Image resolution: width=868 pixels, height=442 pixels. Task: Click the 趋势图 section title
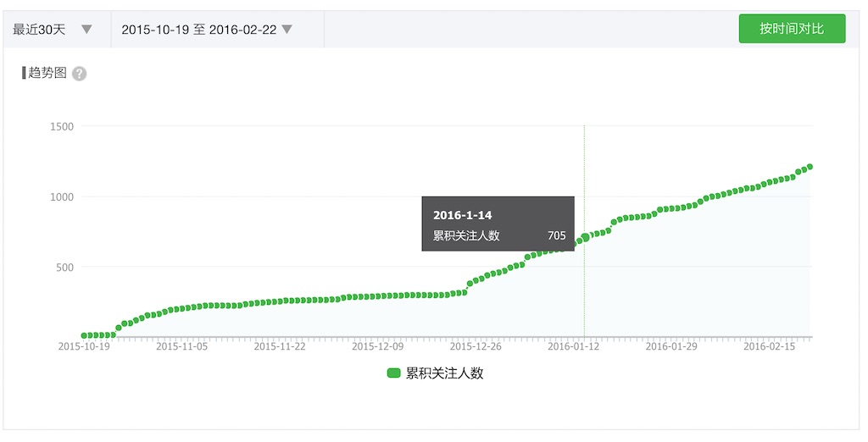47,73
